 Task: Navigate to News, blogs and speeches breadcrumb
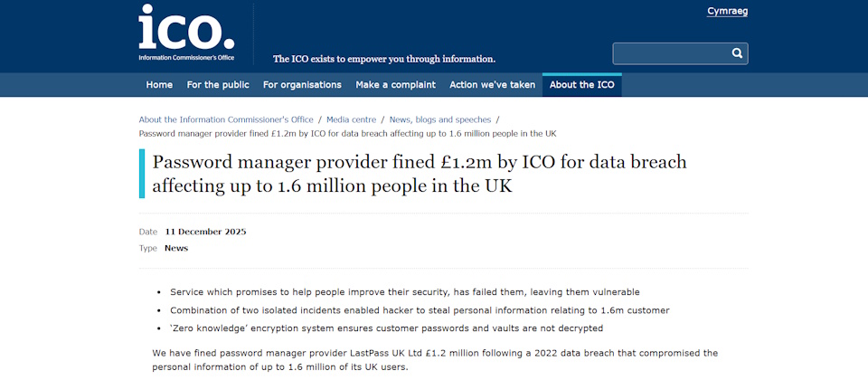tap(440, 119)
